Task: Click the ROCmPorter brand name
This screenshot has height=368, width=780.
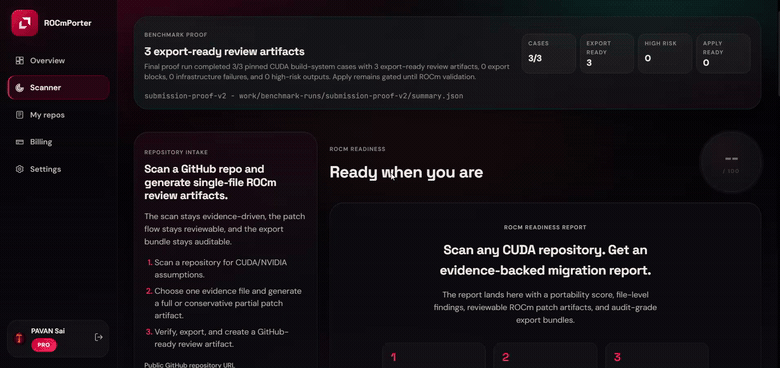Action: point(68,23)
